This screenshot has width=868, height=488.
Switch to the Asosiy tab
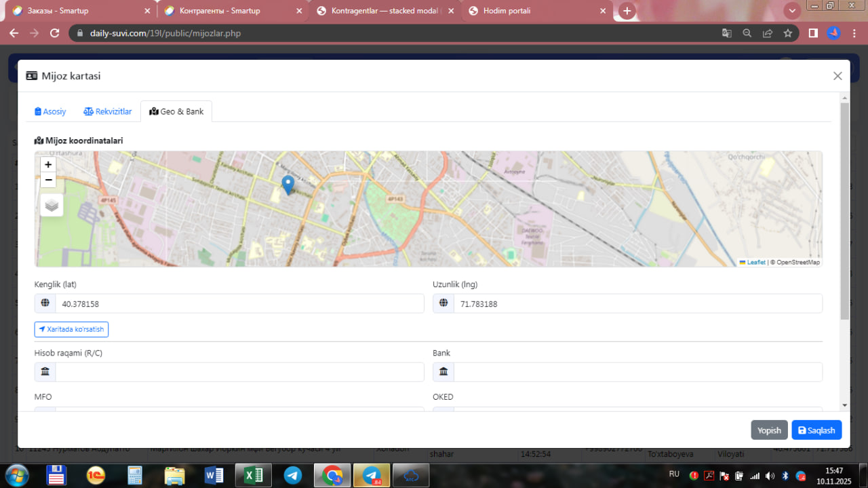50,111
